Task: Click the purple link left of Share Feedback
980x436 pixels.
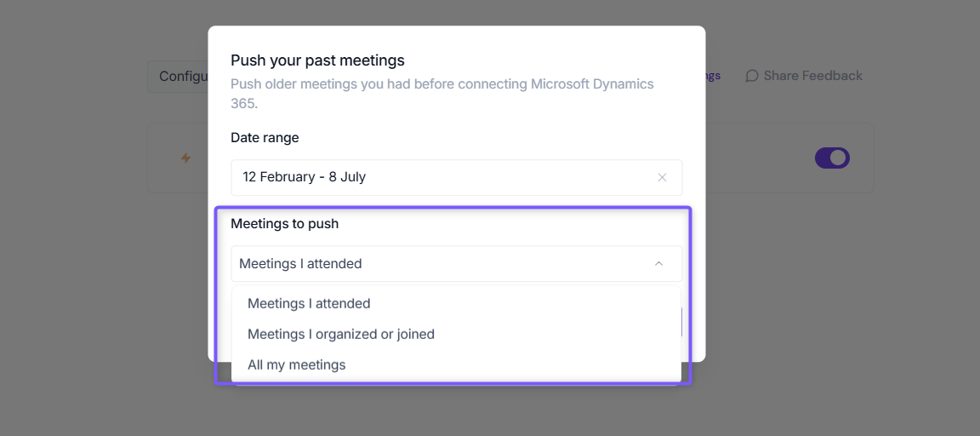Action: tap(713, 76)
